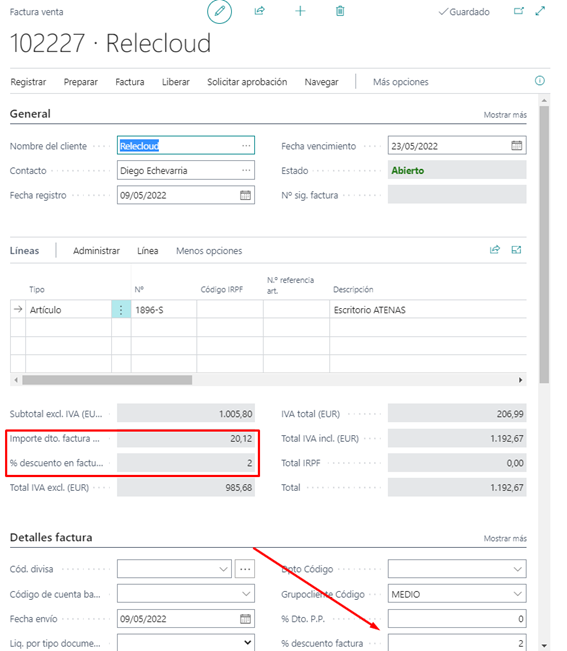Click the edit pencil icon
The width and height of the screenshot is (567, 651).
(x=220, y=11)
